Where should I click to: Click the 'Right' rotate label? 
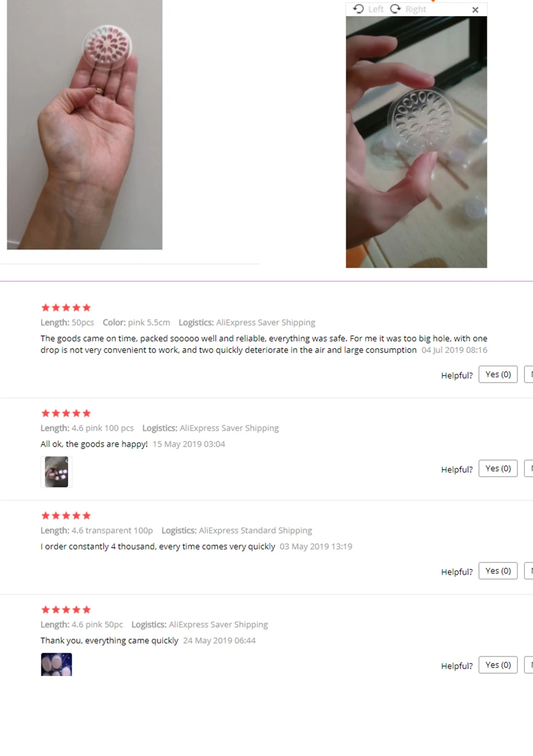tap(416, 9)
